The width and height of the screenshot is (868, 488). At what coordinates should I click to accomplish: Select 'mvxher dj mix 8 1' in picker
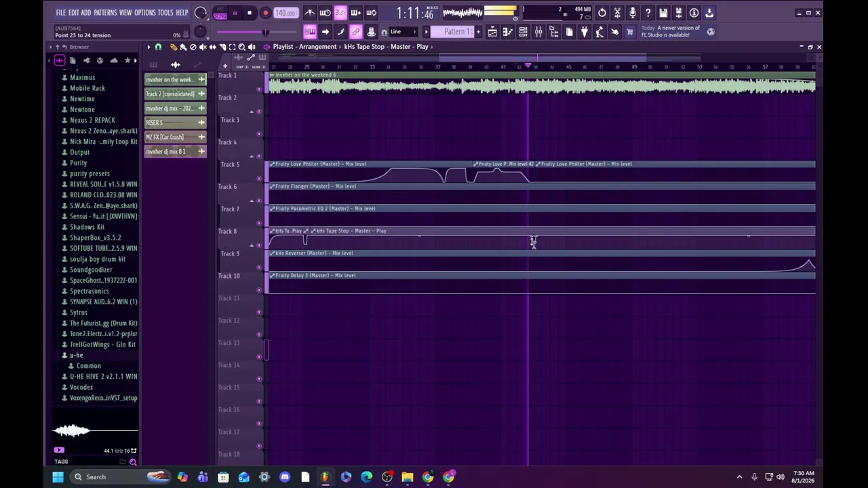(x=176, y=151)
